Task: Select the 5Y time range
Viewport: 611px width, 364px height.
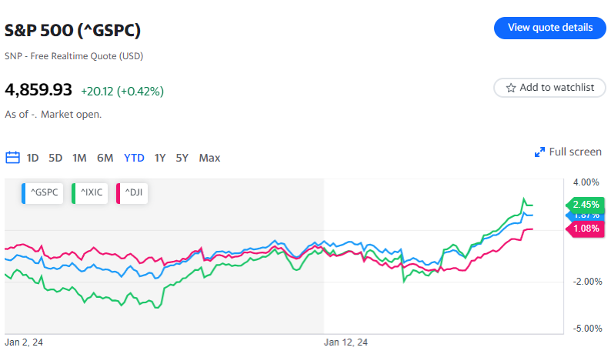Action: pos(182,158)
